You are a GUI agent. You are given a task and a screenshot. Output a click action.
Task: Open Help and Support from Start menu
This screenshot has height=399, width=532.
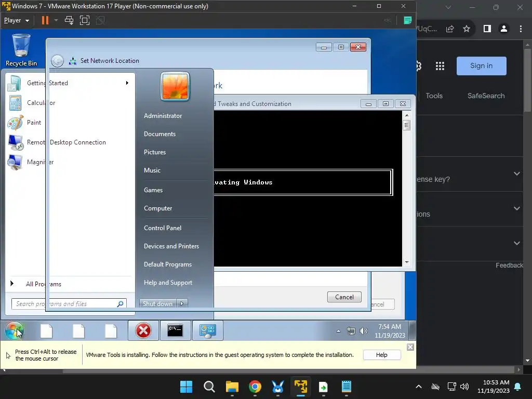tap(168, 283)
